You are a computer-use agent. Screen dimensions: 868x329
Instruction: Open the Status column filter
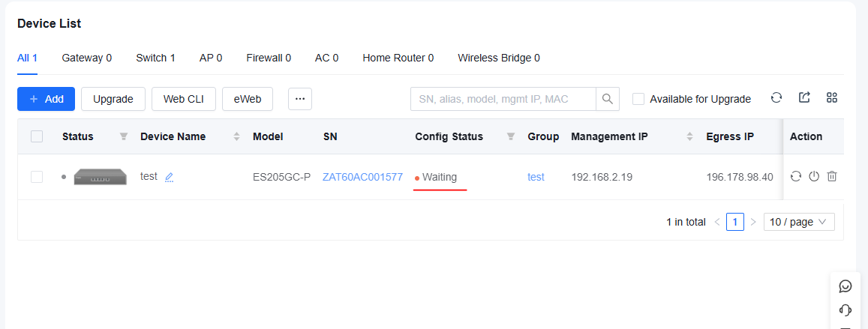[x=124, y=136]
